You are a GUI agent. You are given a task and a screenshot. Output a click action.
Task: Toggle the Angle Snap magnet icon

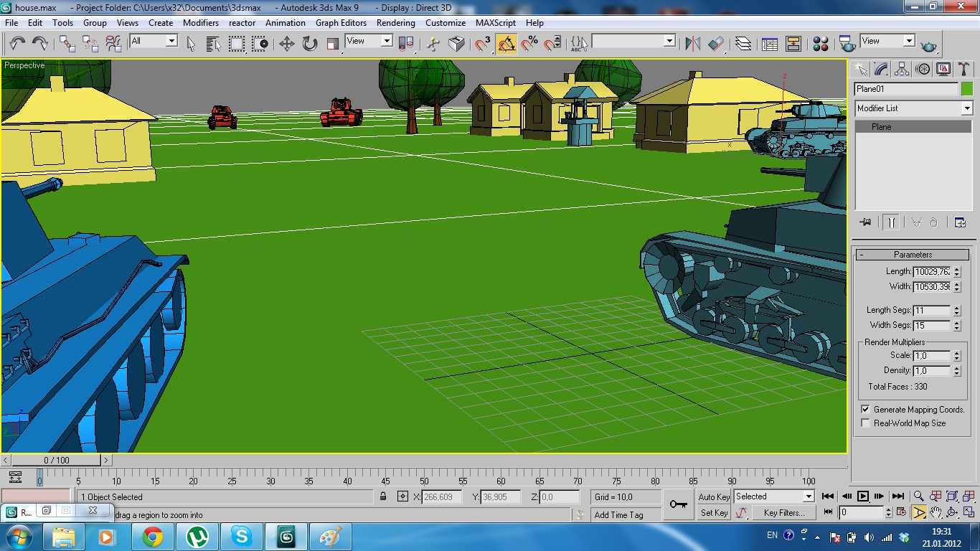point(507,44)
